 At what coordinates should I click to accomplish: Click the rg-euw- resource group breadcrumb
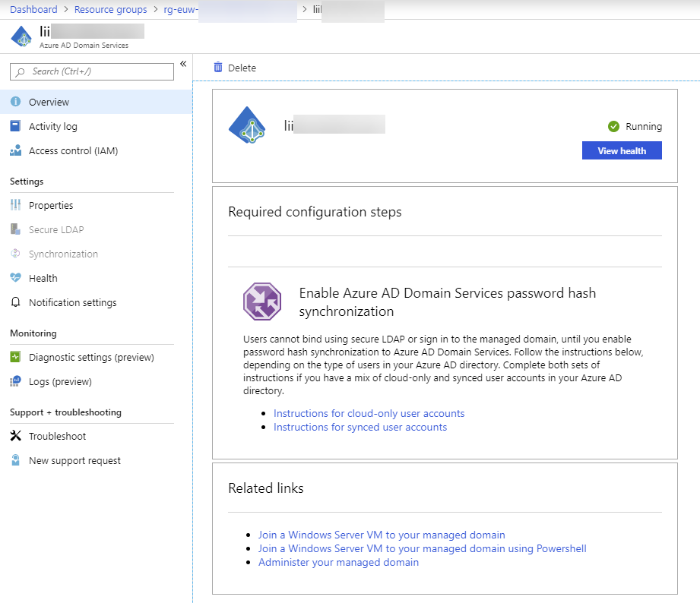(181, 9)
